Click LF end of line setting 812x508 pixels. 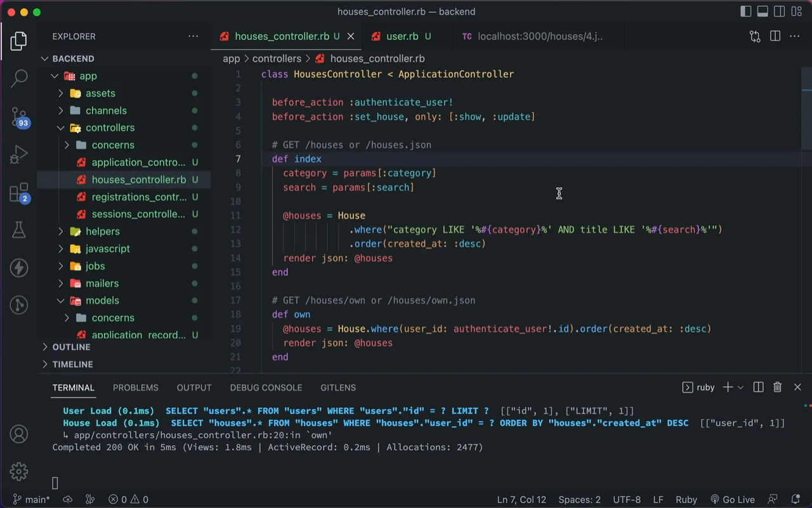(658, 500)
